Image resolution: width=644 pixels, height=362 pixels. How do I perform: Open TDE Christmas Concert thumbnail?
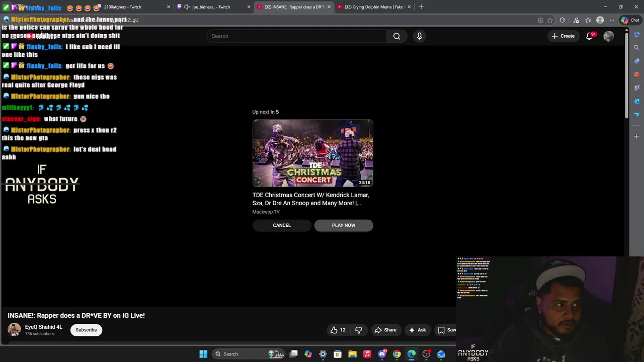312,153
